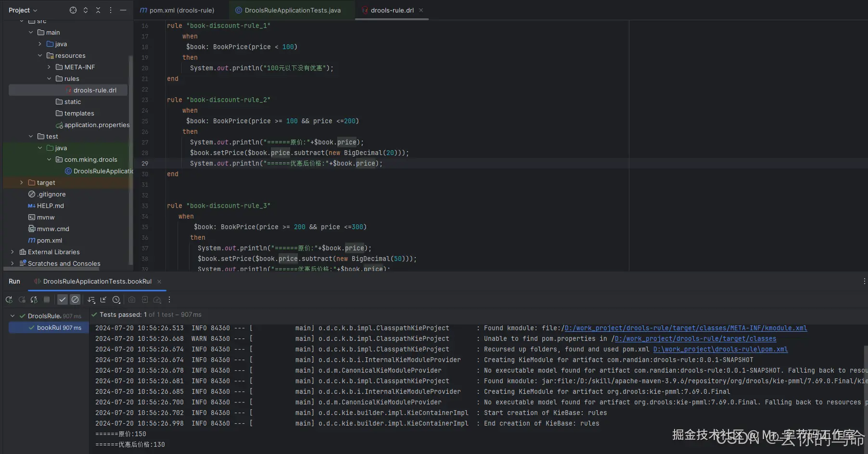The image size is (868, 454).
Task: Select application.properties file
Action: click(x=92, y=125)
